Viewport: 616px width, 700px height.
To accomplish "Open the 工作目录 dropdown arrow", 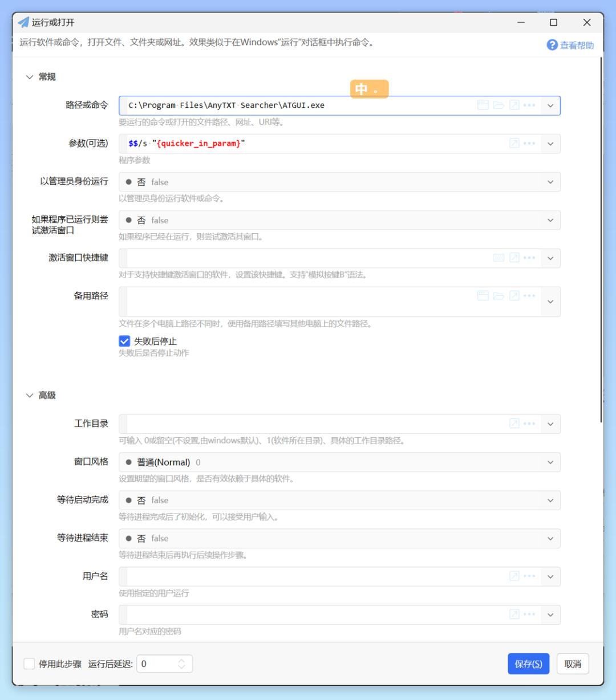I will 550,424.
